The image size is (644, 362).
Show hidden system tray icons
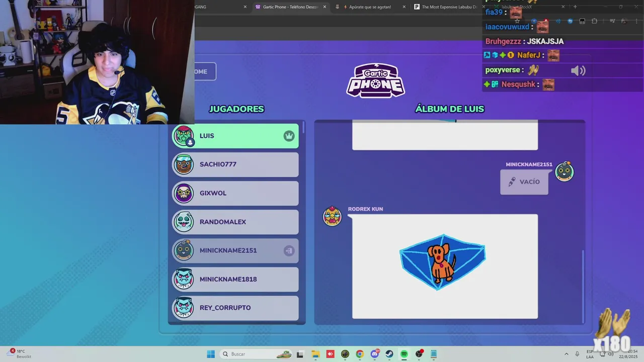click(x=566, y=354)
